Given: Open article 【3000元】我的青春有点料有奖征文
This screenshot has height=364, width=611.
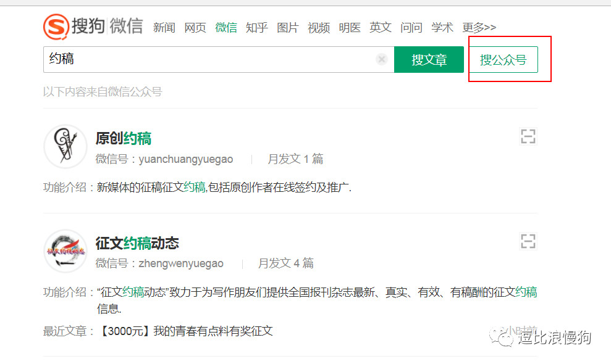Looking at the screenshot, I should (185, 331).
